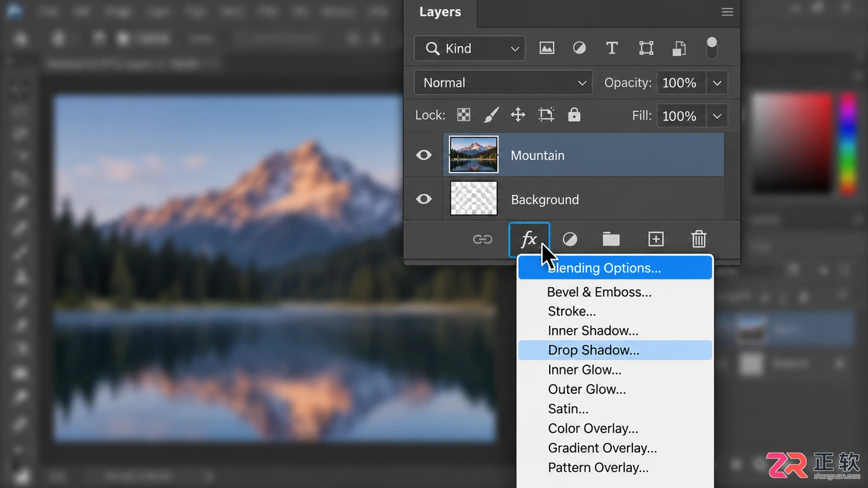Expand the Opacity slider arrow

(717, 83)
